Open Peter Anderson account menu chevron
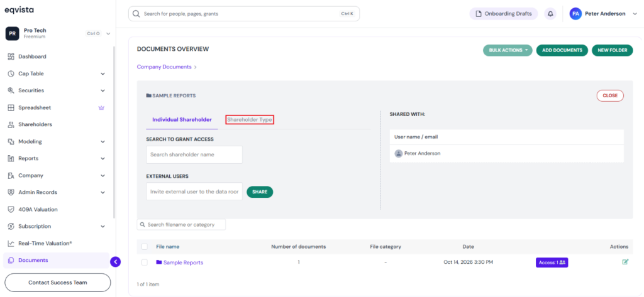Viewport: 644px width, 297px height. click(x=635, y=14)
